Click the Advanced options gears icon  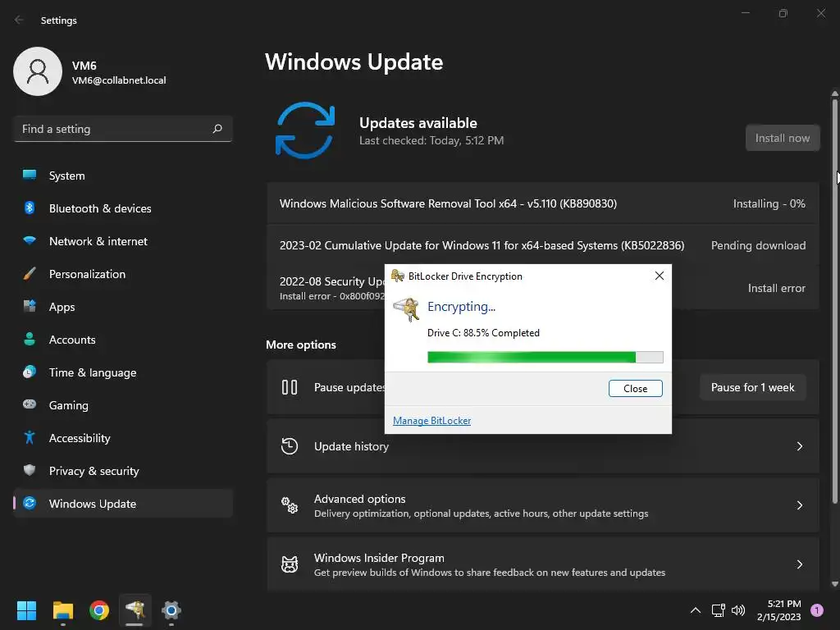point(290,504)
